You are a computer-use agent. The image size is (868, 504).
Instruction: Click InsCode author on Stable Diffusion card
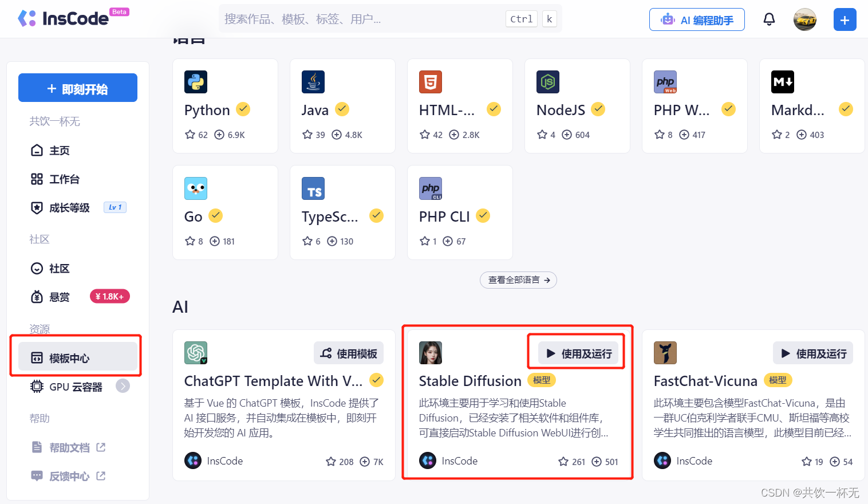448,460
